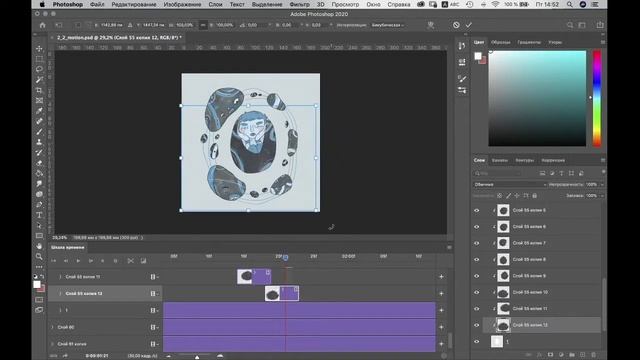Click the hue spectrum slider

[x=597, y=98]
